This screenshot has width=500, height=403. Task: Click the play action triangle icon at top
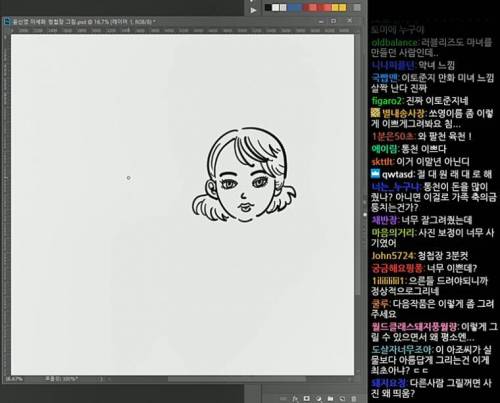tap(253, 10)
